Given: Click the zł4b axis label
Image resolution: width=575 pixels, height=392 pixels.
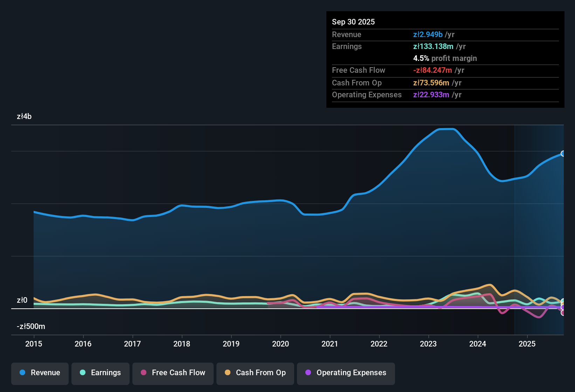Looking at the screenshot, I should [x=24, y=117].
